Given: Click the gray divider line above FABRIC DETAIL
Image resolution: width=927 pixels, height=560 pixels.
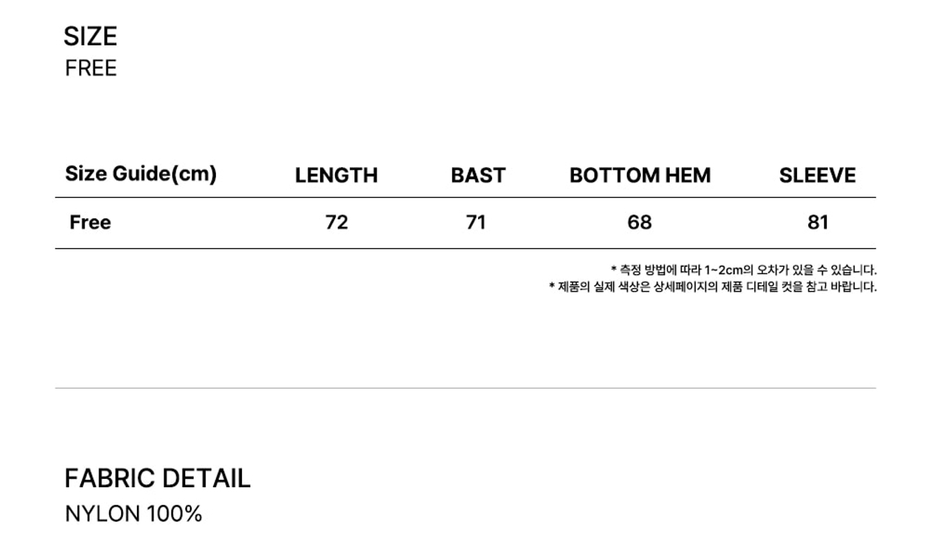Looking at the screenshot, I should [x=465, y=388].
